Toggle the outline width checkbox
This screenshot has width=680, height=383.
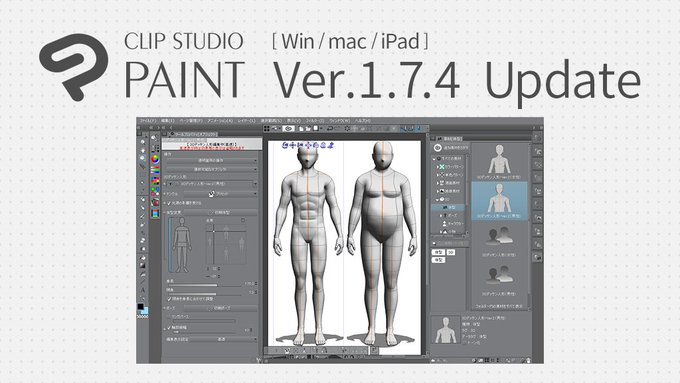(x=169, y=327)
